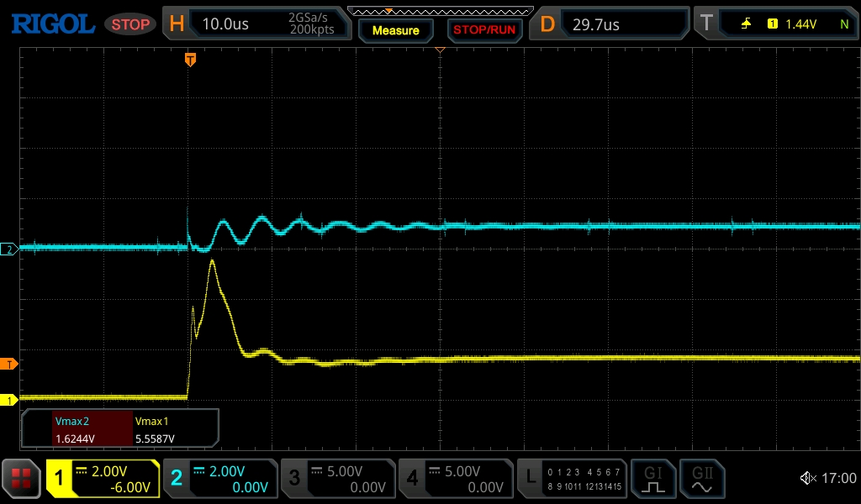Viewport: 861px width, 504px height.
Task: Select the channel 2 ground marker on left
Action: [9, 249]
